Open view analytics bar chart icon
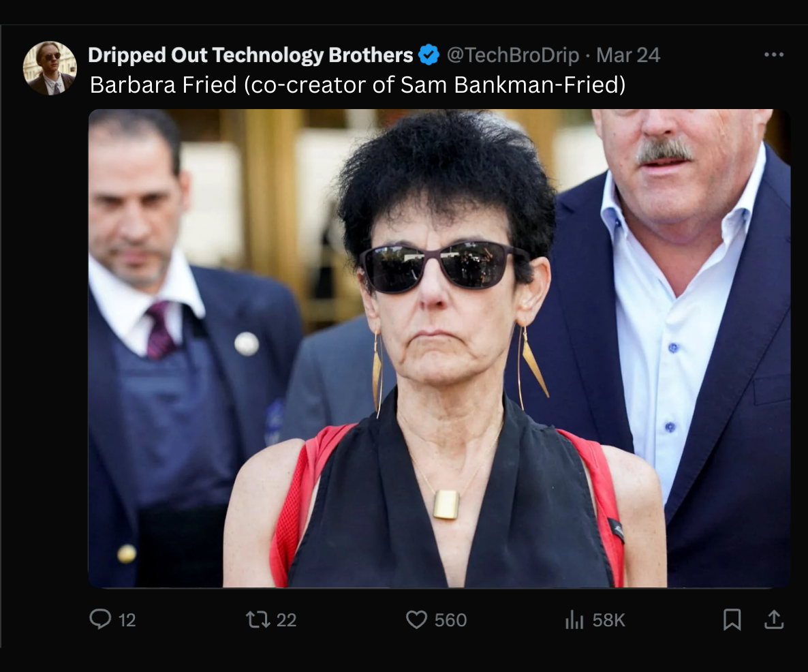 (574, 620)
